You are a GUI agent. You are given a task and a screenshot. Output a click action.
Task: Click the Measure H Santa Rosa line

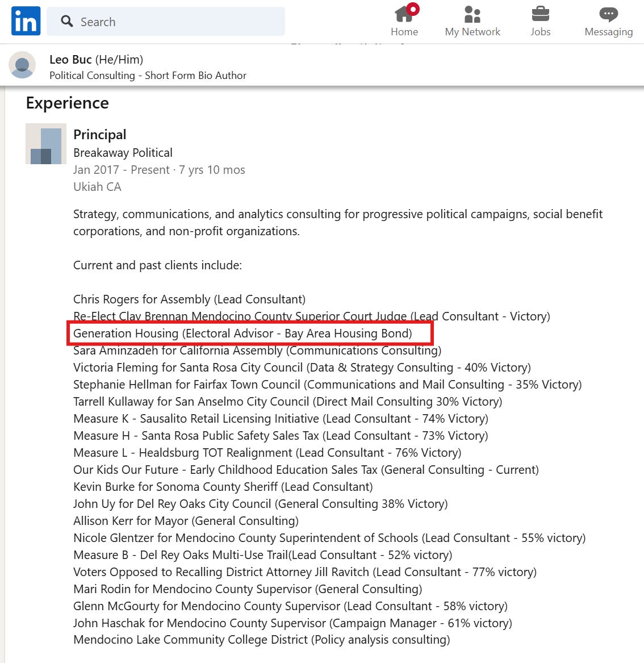coord(281,436)
